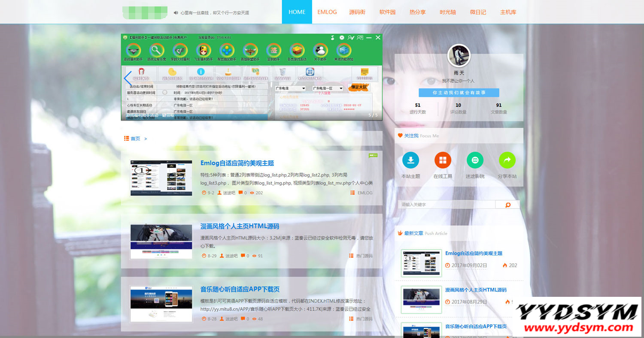Click the 热门源码 category on the 音乐随心听 post
The image size is (644, 338).
[x=364, y=319]
